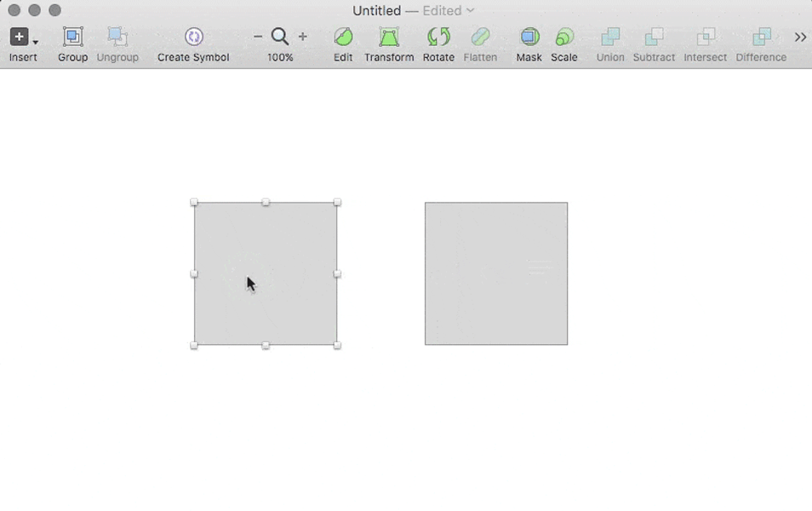
Task: Click Ungroup in the toolbar
Action: coord(117,38)
